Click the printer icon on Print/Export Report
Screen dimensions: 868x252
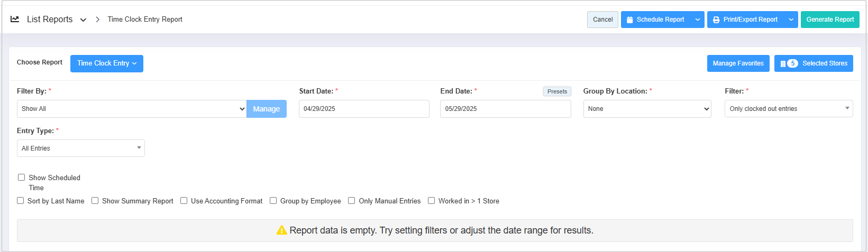click(x=716, y=20)
